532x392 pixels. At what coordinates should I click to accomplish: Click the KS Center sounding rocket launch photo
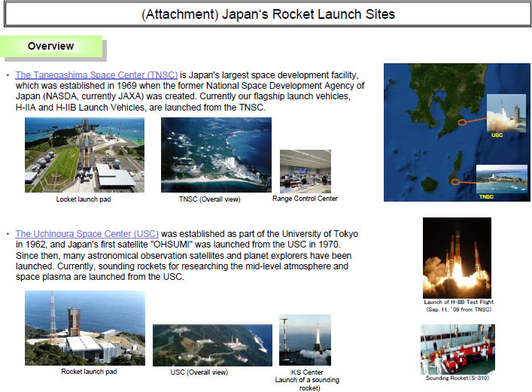pyautogui.click(x=305, y=340)
